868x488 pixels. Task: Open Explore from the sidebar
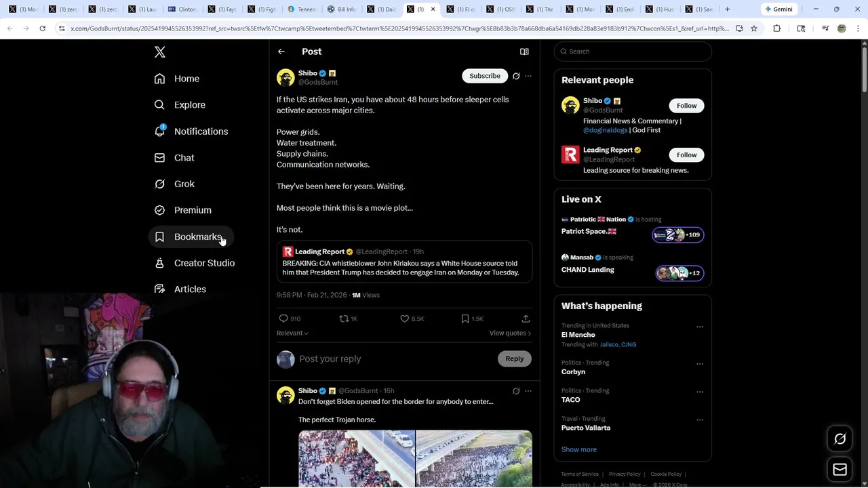[x=180, y=105]
